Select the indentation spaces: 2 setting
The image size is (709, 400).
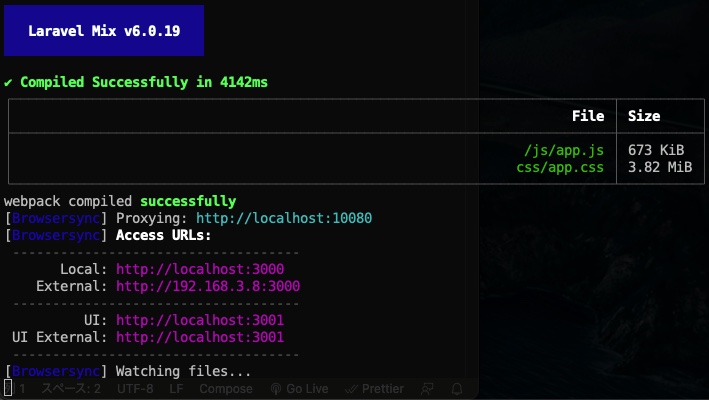click(x=71, y=389)
